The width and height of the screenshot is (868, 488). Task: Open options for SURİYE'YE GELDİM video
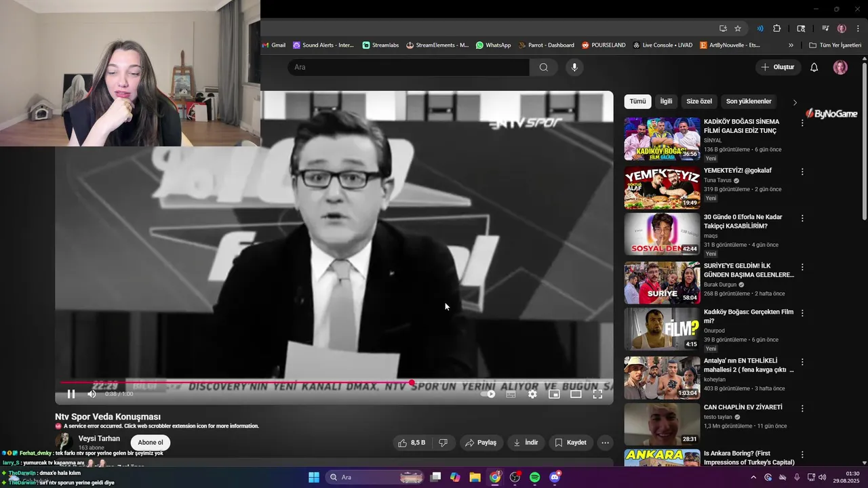(x=802, y=267)
